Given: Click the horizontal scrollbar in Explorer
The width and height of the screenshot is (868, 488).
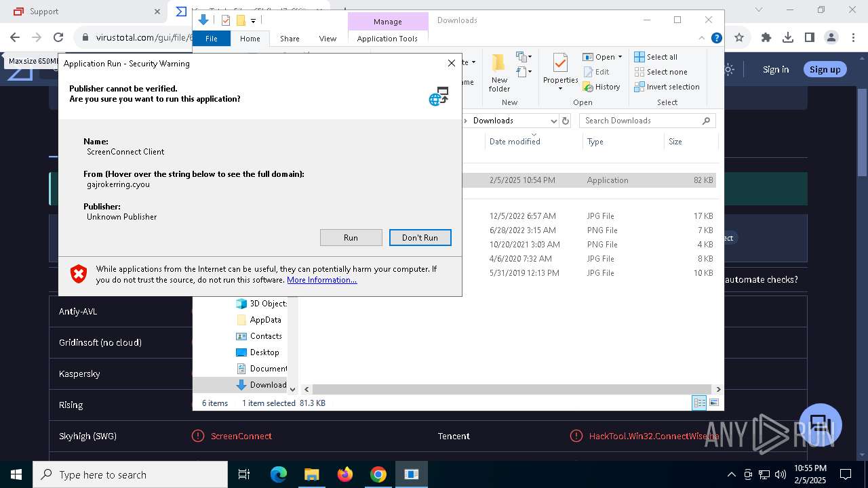Looking at the screenshot, I should click(x=512, y=390).
